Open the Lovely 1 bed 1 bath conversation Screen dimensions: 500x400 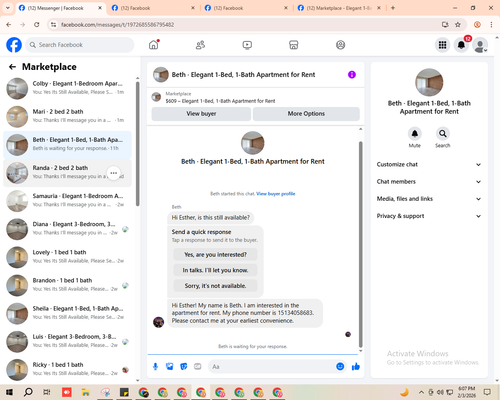(67, 257)
